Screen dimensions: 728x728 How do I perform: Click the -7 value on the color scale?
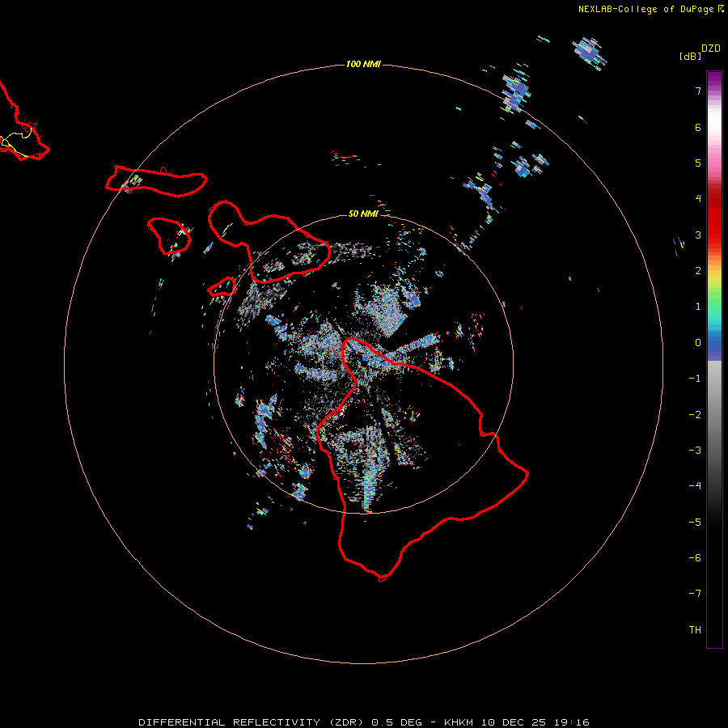[695, 594]
